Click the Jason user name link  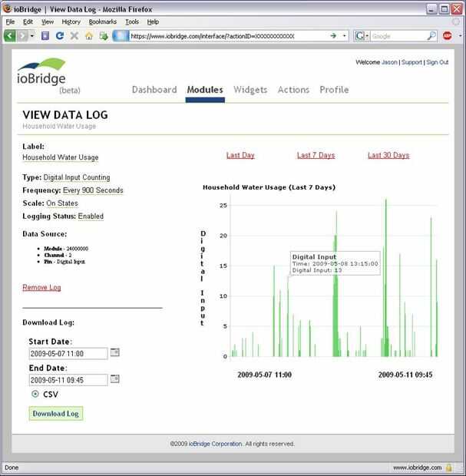pyautogui.click(x=389, y=62)
